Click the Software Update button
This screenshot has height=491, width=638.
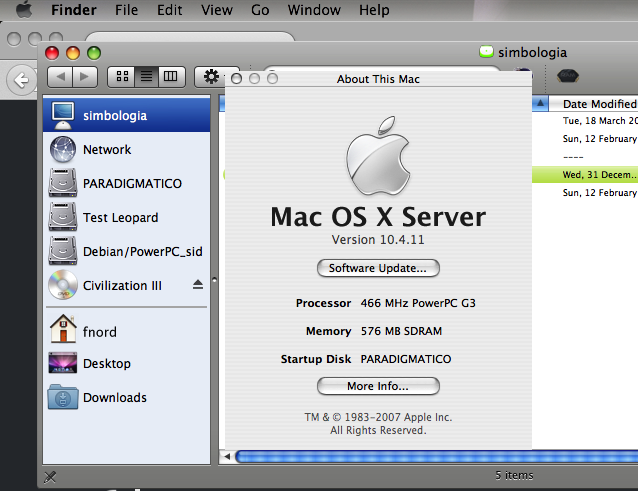pyautogui.click(x=378, y=268)
